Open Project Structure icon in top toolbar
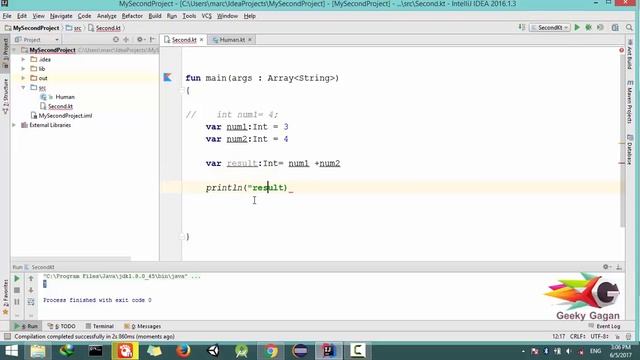The height and width of the screenshot is (360, 640). point(615,27)
